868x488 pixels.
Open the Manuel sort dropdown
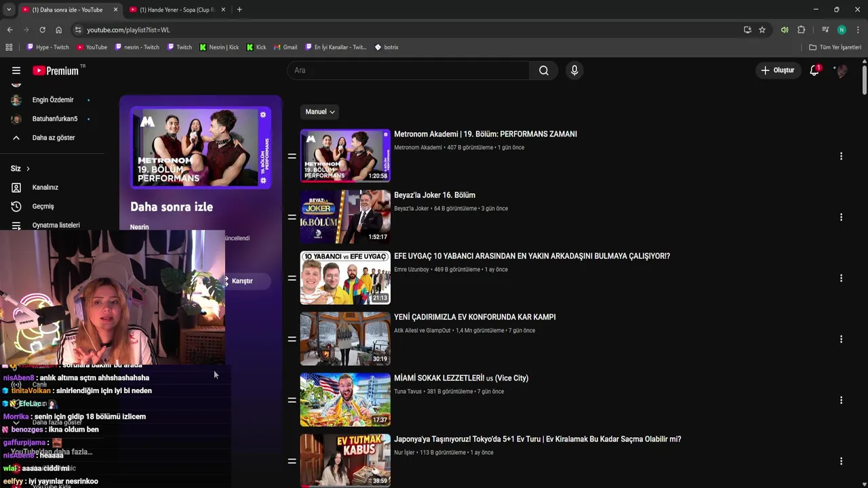319,112
